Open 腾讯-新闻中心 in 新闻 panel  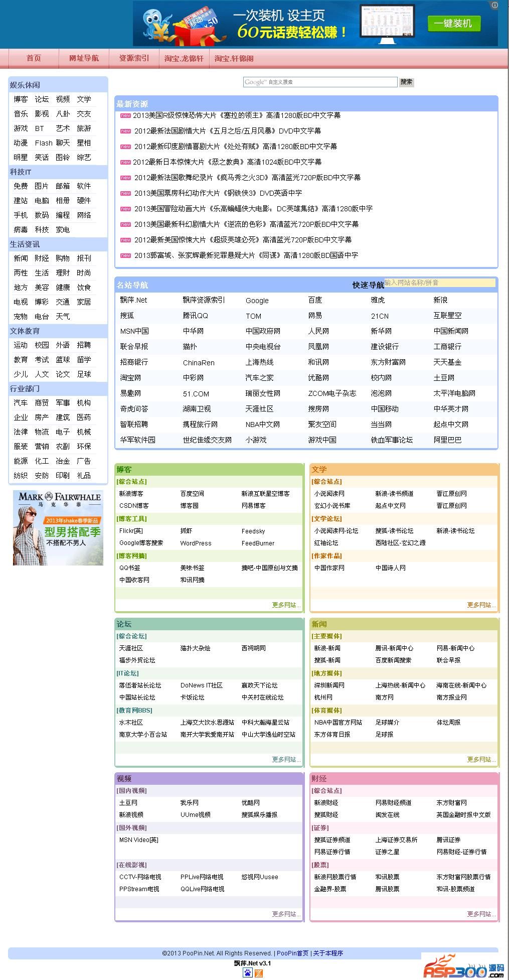tap(394, 648)
